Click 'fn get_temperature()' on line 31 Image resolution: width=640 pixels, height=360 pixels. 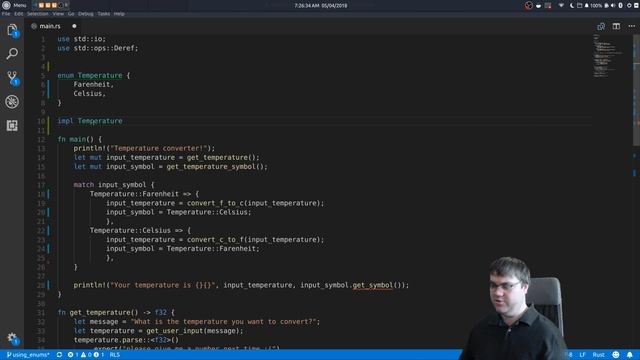[x=98, y=312]
